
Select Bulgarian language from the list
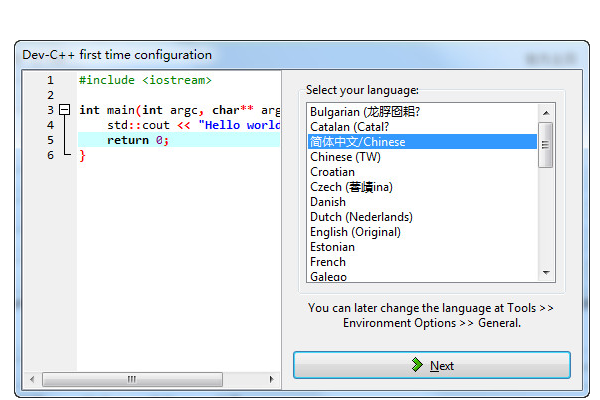click(x=364, y=112)
